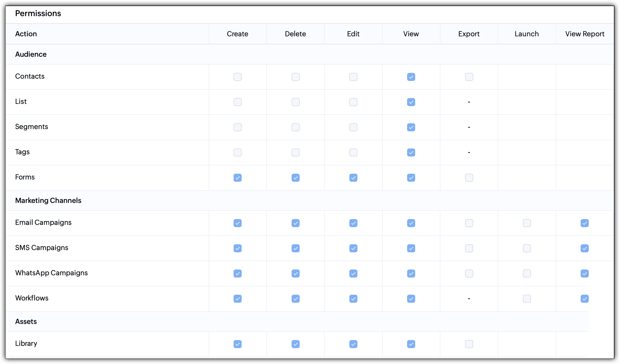Grant Export for WhatsApp Campaigns
The height and width of the screenshot is (364, 620).
pyautogui.click(x=469, y=274)
